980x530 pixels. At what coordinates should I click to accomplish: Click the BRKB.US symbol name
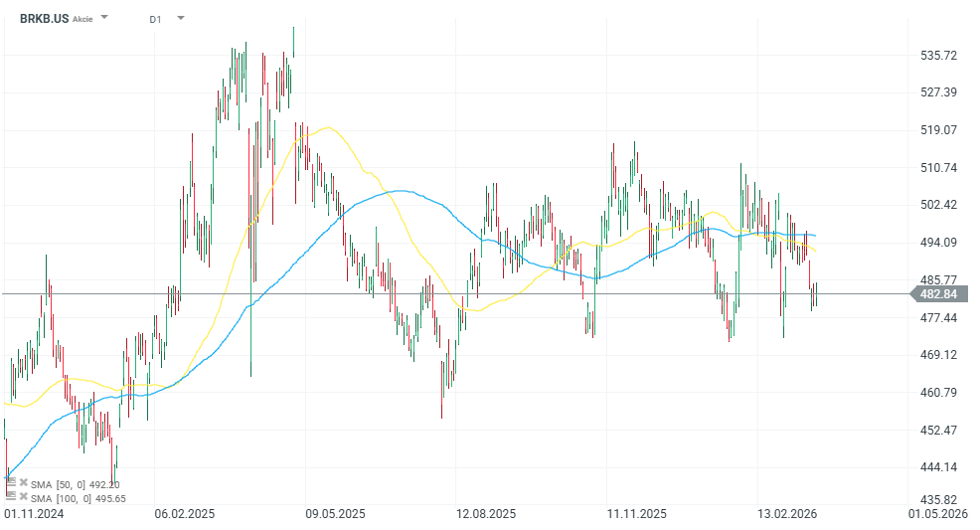pos(43,18)
